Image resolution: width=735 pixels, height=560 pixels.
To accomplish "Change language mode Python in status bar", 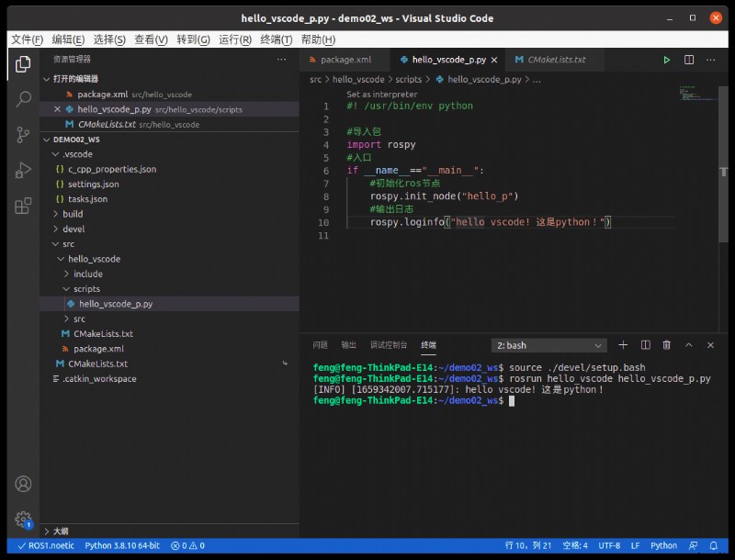I will pyautogui.click(x=663, y=545).
